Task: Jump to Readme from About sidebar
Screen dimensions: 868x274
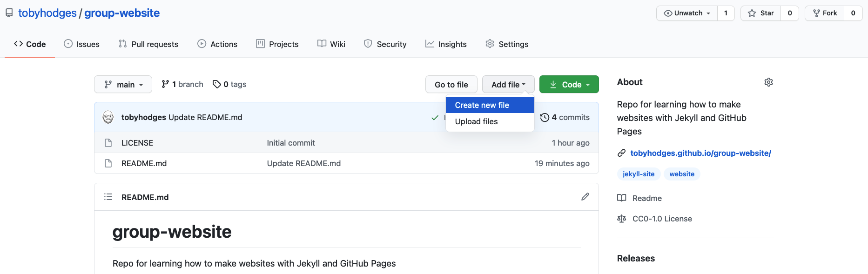Action: pyautogui.click(x=639, y=198)
